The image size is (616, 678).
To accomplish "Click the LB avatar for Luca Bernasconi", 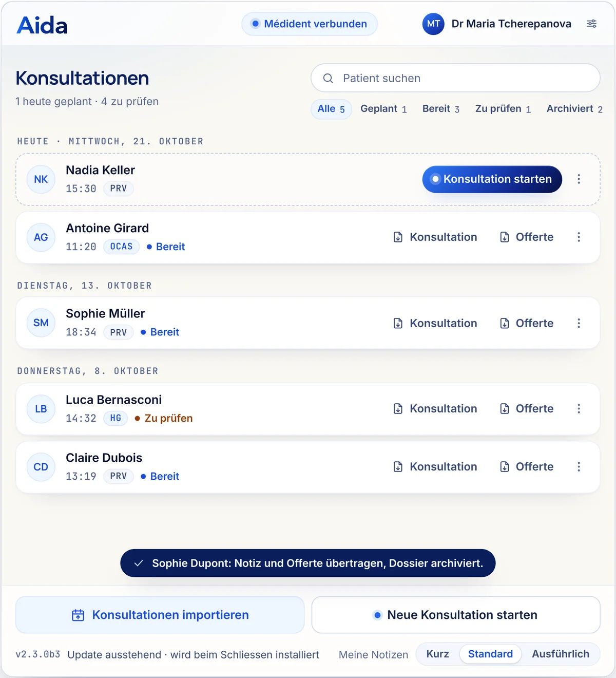I will pyautogui.click(x=41, y=409).
